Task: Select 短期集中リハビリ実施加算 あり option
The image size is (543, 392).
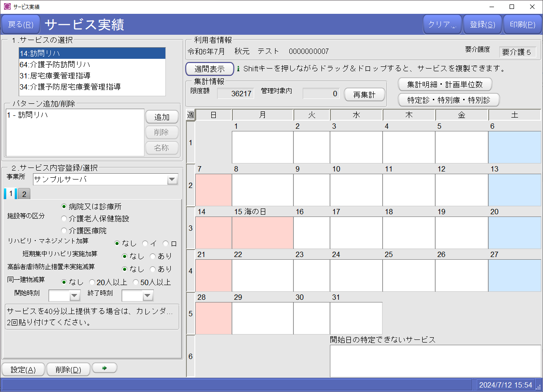Action: (153, 257)
